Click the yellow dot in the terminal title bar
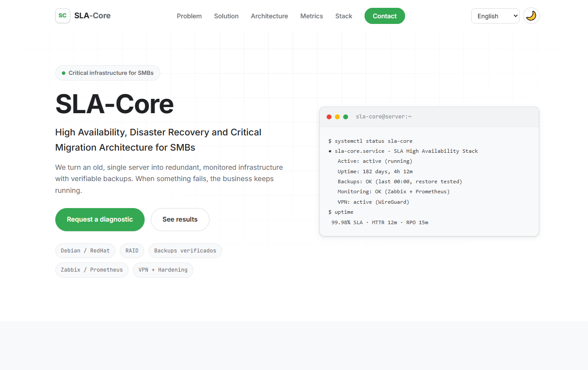The image size is (588, 370). point(337,117)
